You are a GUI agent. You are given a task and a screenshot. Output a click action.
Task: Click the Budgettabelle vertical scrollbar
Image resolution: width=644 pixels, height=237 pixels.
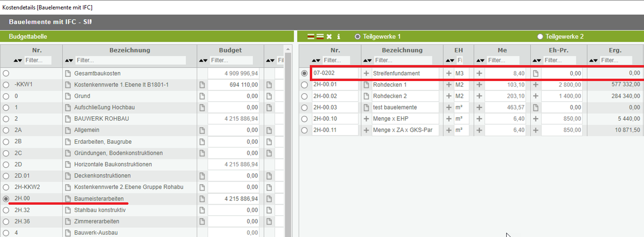coord(288,141)
